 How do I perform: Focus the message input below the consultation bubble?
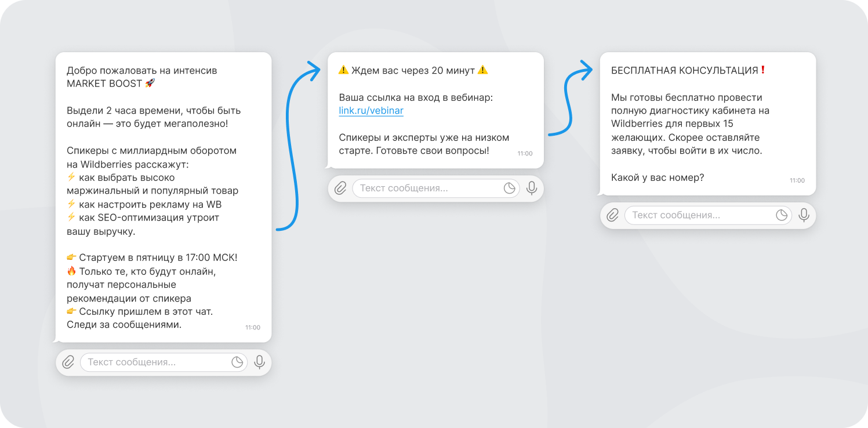(708, 215)
